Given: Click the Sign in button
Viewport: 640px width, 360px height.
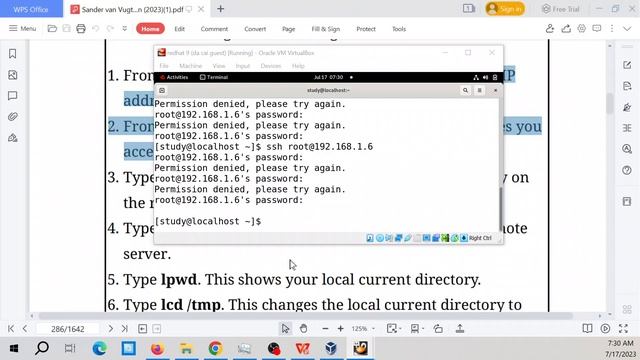Looking at the screenshot, I should pyautogui.click(x=505, y=9).
